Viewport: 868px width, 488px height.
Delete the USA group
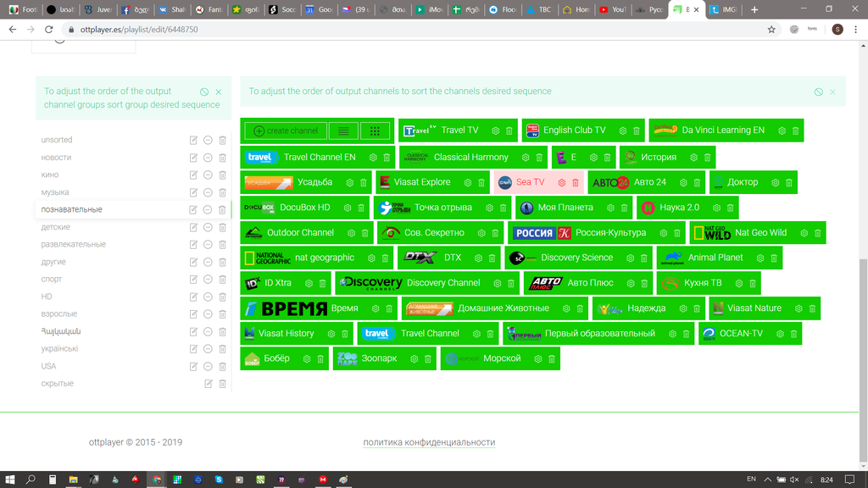tap(223, 366)
